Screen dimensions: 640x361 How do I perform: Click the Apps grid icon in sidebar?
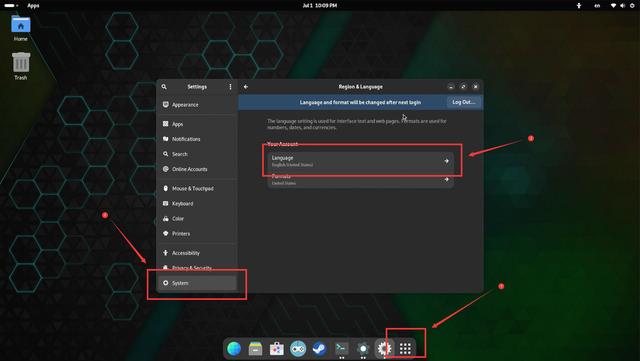point(165,124)
